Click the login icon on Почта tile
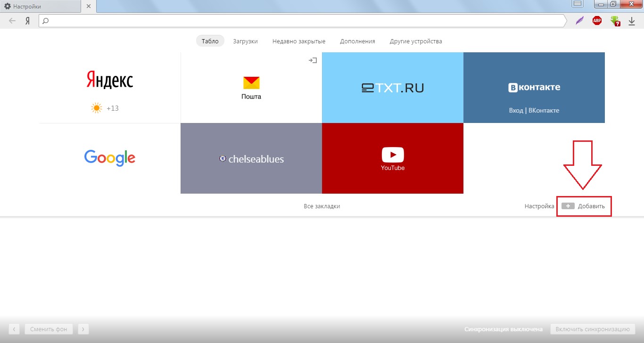The height and width of the screenshot is (343, 644). point(313,60)
